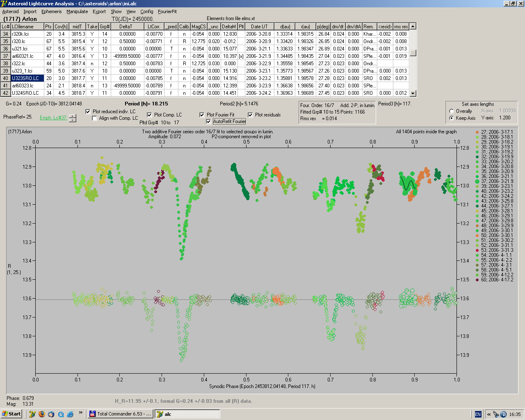Image resolution: width=525 pixels, height=420 pixels.
Task: Select row header 42 in lightcurve table
Action: tap(6, 93)
